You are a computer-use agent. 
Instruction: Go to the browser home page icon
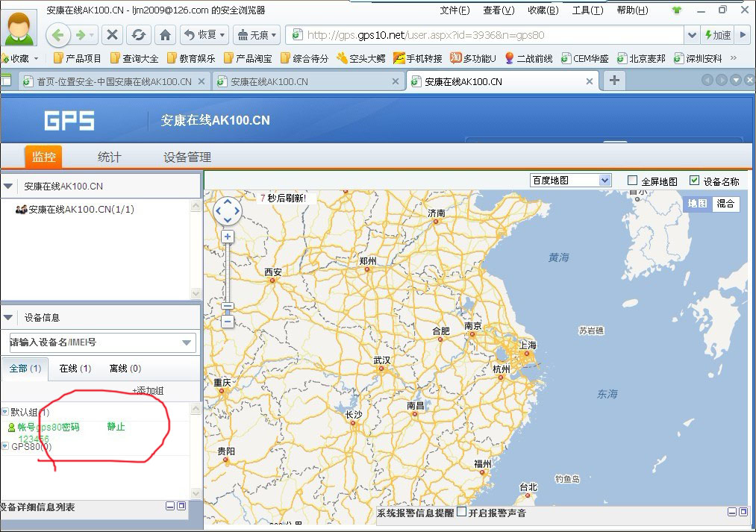point(165,34)
